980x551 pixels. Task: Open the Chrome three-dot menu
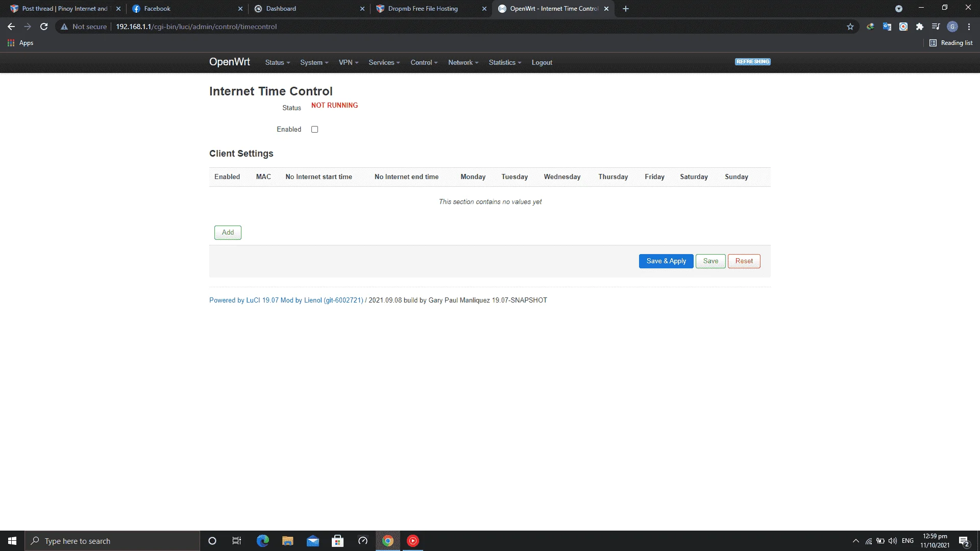[969, 27]
